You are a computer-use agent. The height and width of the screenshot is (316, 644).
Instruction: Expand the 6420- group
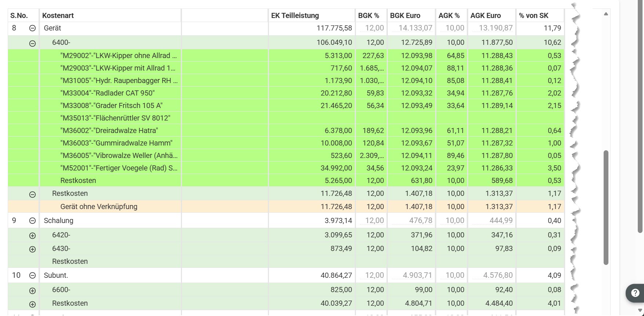click(x=32, y=236)
